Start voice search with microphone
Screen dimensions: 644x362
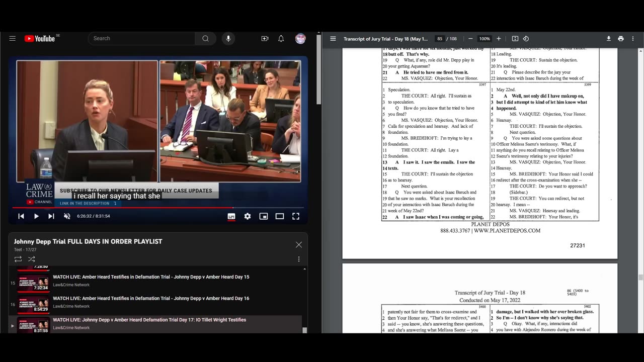(228, 39)
